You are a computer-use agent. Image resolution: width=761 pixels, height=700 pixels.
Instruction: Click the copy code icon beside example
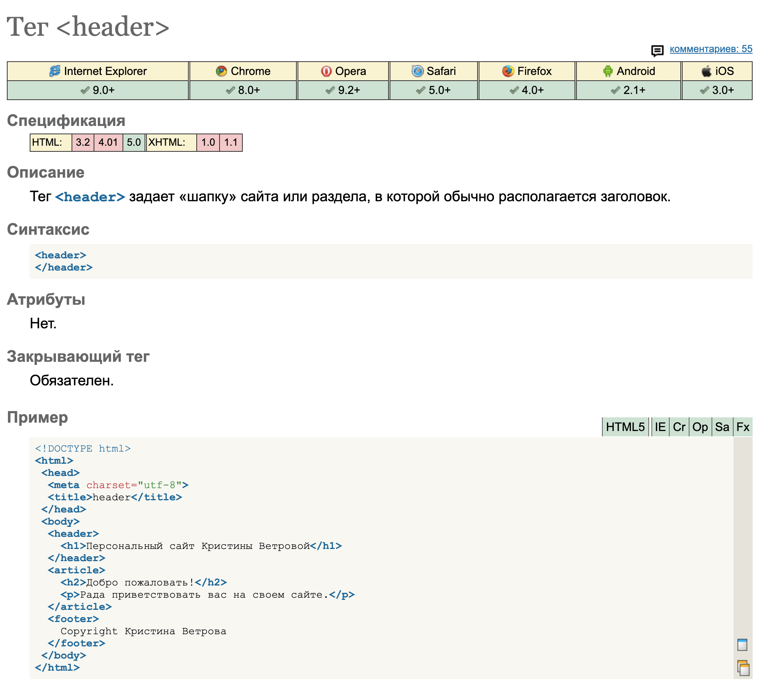[743, 668]
